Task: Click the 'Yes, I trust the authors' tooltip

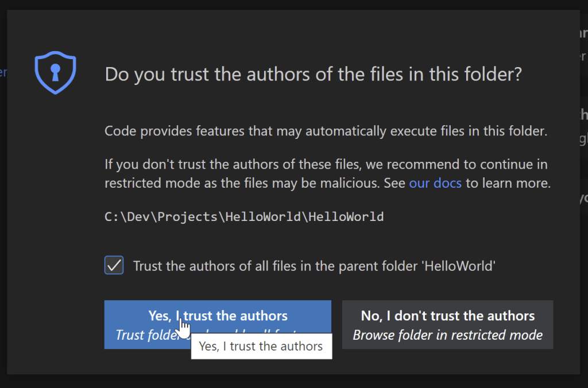Action: click(261, 346)
